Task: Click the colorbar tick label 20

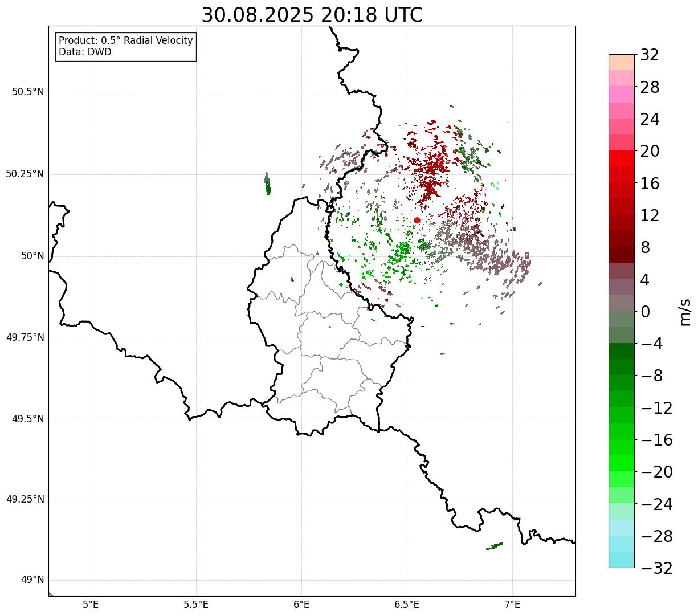Action: (650, 152)
